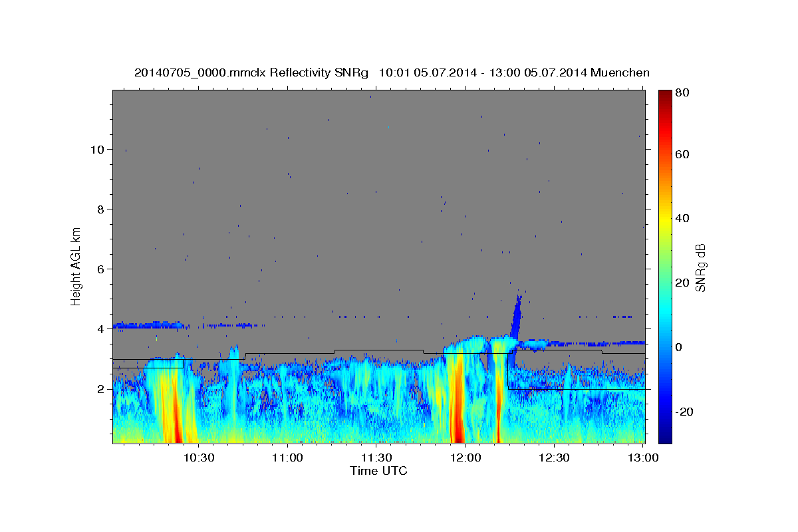Image resolution: width=798 pixels, height=532 pixels.
Task: Click the height axis tick label 10
Action: click(98, 150)
